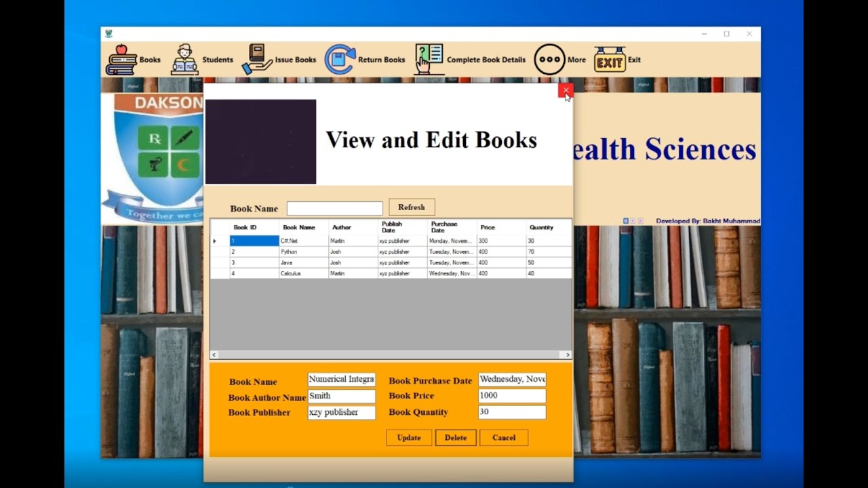Click the Author cell in the Calculus row
The image size is (868, 488).
click(353, 273)
